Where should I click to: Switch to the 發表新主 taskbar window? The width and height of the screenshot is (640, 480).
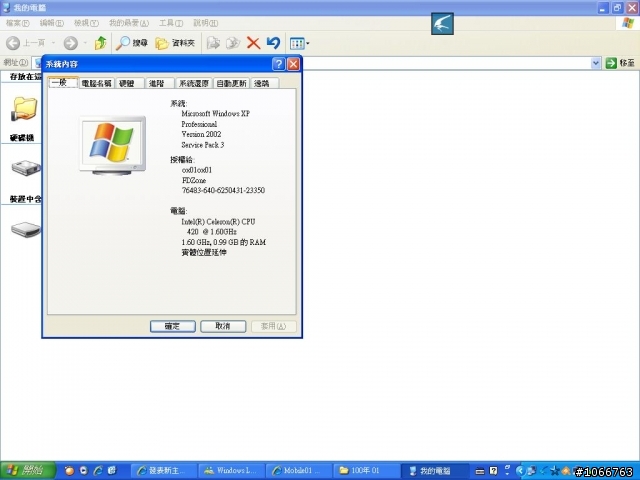(163, 471)
